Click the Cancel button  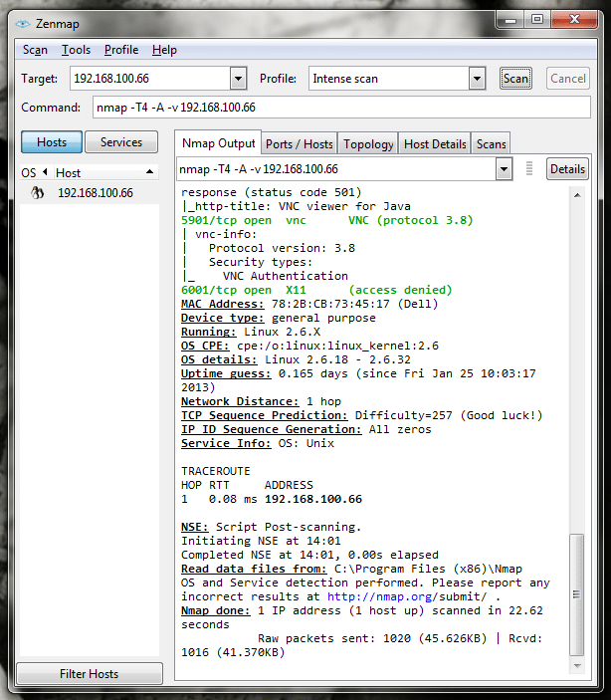click(x=567, y=79)
